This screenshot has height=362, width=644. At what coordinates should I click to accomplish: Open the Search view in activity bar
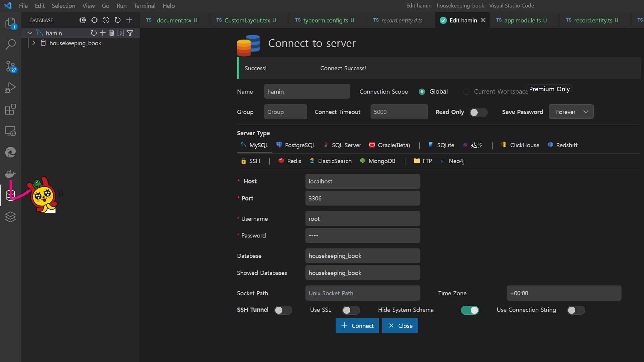point(10,45)
